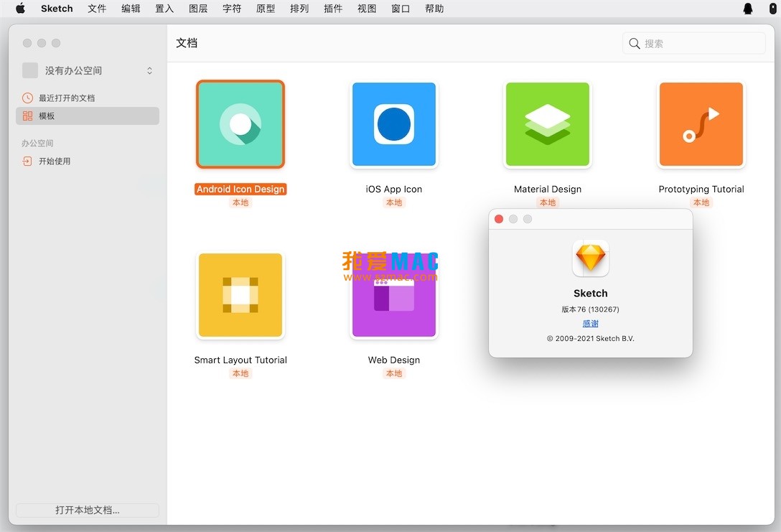This screenshot has height=532, width=781.
Task: Open the Apple menu
Action: [x=20, y=9]
